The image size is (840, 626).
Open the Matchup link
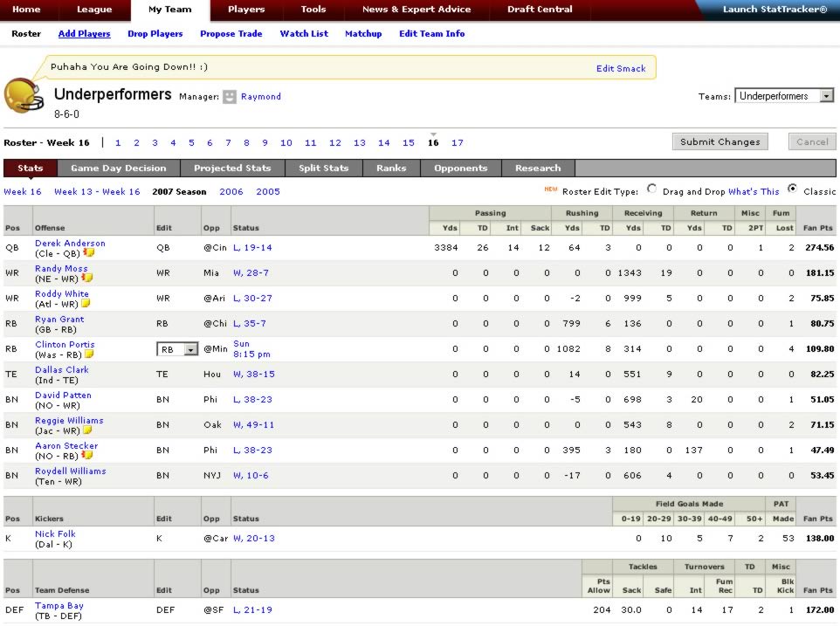click(x=363, y=34)
